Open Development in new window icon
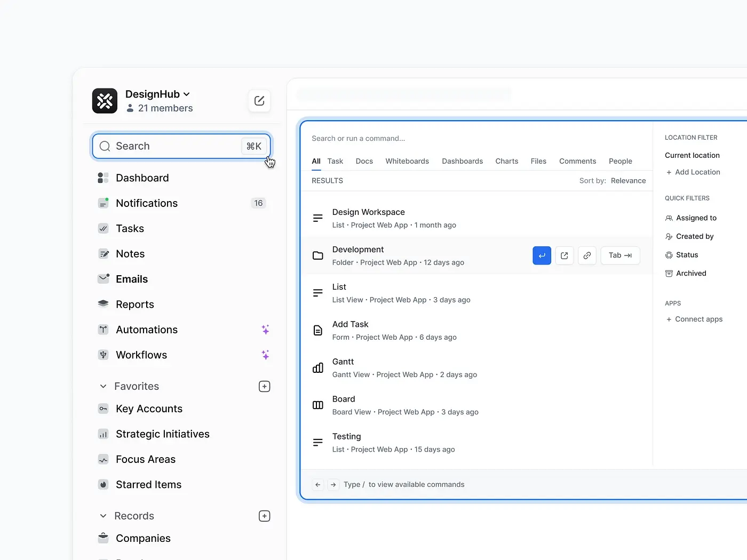The image size is (747, 560). click(x=564, y=255)
